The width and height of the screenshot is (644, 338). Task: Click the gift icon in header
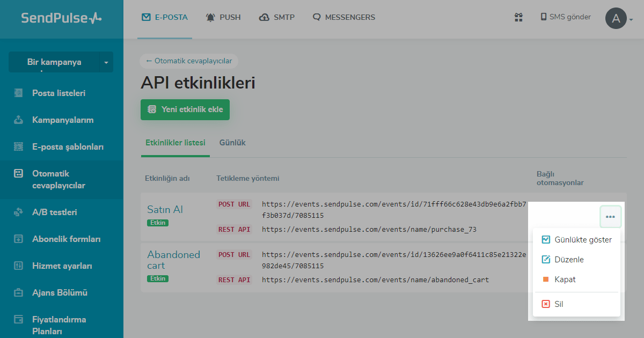pos(518,17)
